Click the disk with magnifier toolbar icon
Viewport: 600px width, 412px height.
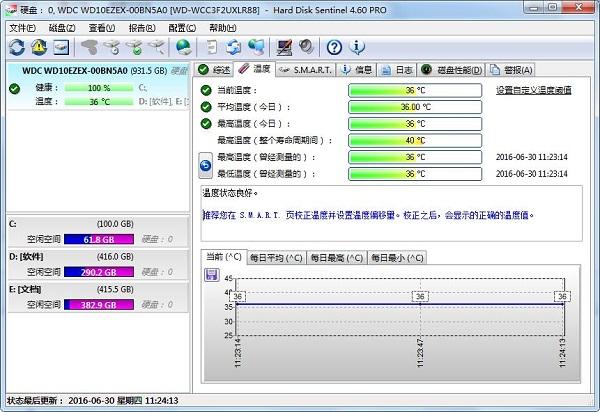click(157, 47)
